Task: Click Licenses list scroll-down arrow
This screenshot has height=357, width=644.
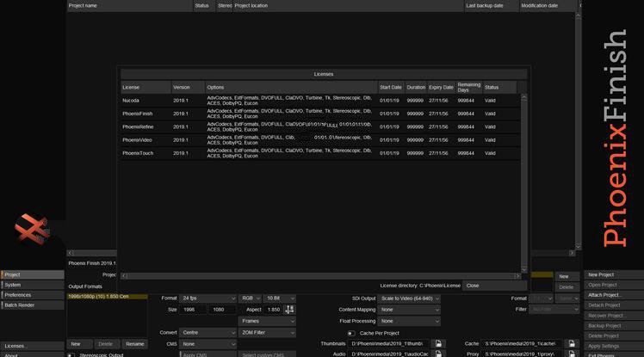Action: tap(523, 269)
